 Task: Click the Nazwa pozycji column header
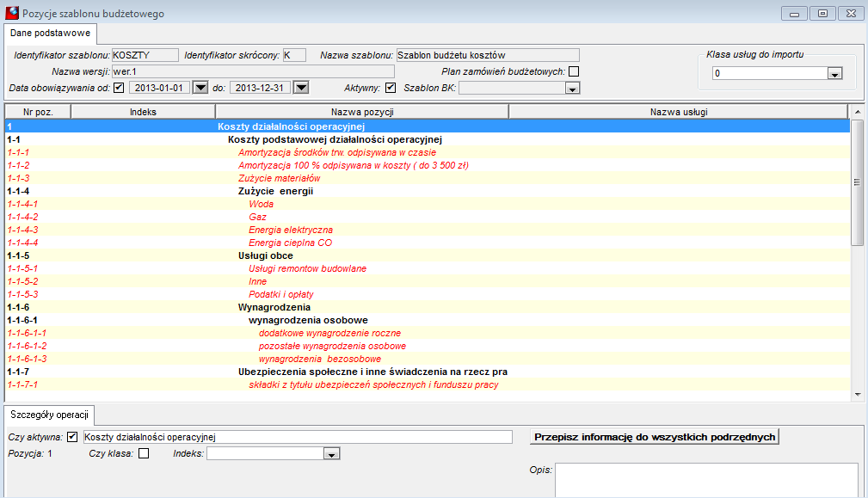pyautogui.click(x=362, y=112)
